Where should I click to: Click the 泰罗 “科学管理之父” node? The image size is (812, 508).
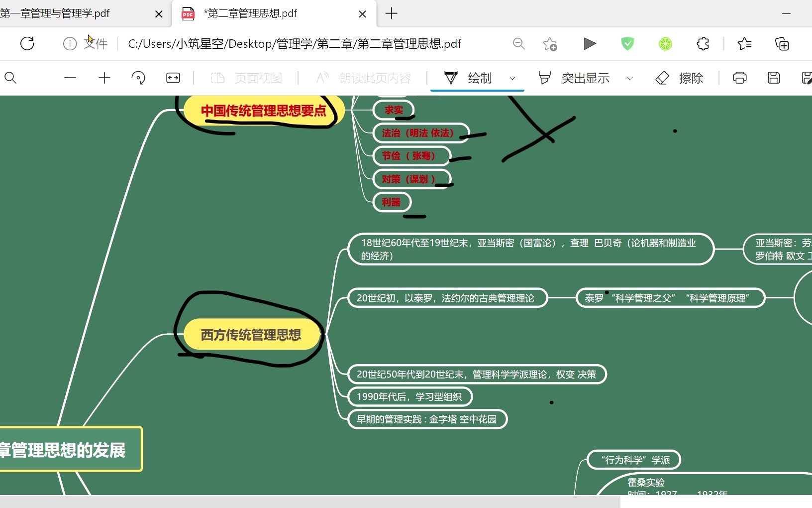(x=670, y=298)
